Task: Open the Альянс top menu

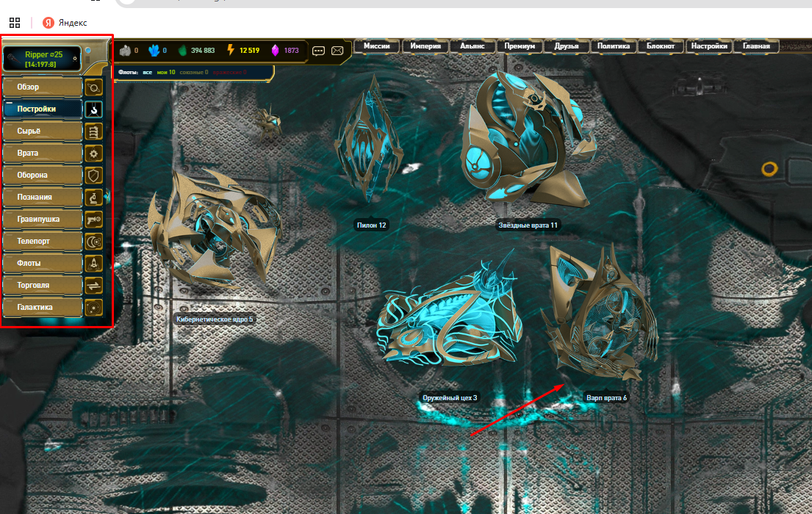Action: [x=473, y=46]
